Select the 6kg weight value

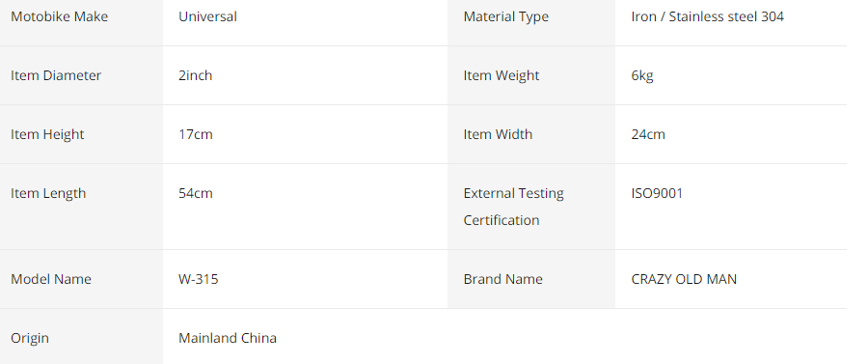[x=642, y=75]
